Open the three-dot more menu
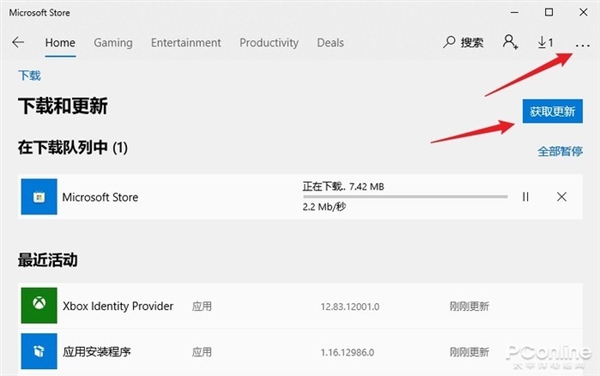600x376 pixels. click(582, 46)
